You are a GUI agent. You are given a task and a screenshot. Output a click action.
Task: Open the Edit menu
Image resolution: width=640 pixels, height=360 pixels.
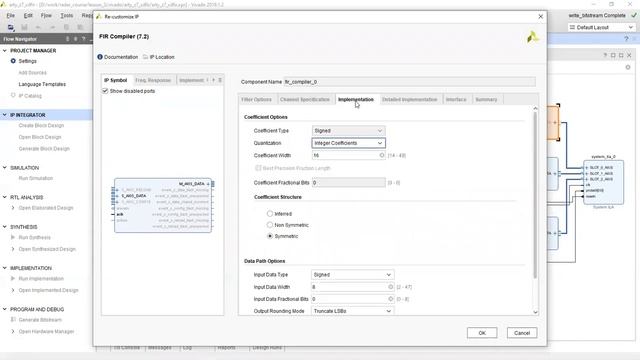click(x=28, y=15)
